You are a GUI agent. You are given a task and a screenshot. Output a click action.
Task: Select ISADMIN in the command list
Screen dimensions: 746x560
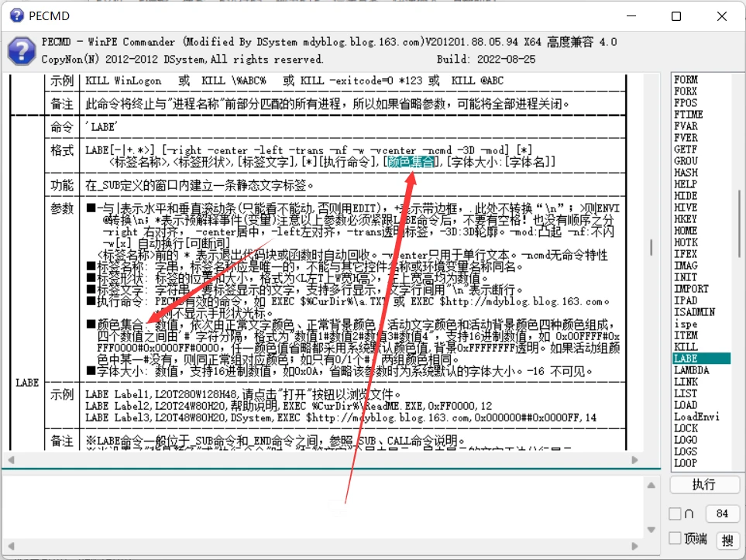[694, 312]
